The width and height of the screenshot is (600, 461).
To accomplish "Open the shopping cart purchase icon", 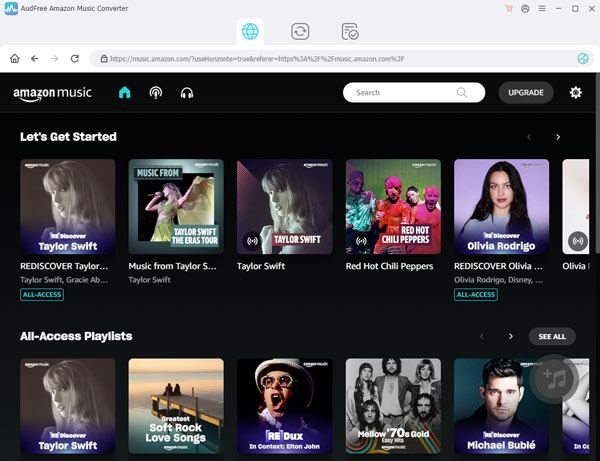I will click(509, 8).
